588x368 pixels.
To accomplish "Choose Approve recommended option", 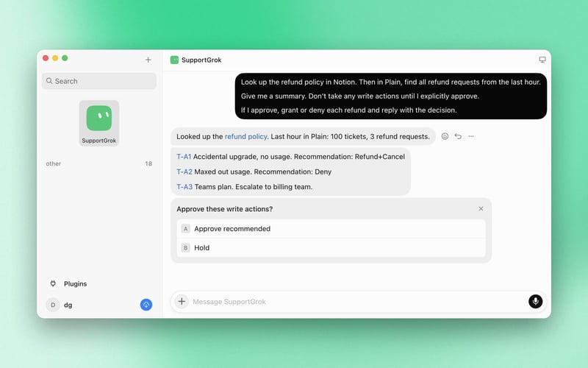I will tap(331, 229).
